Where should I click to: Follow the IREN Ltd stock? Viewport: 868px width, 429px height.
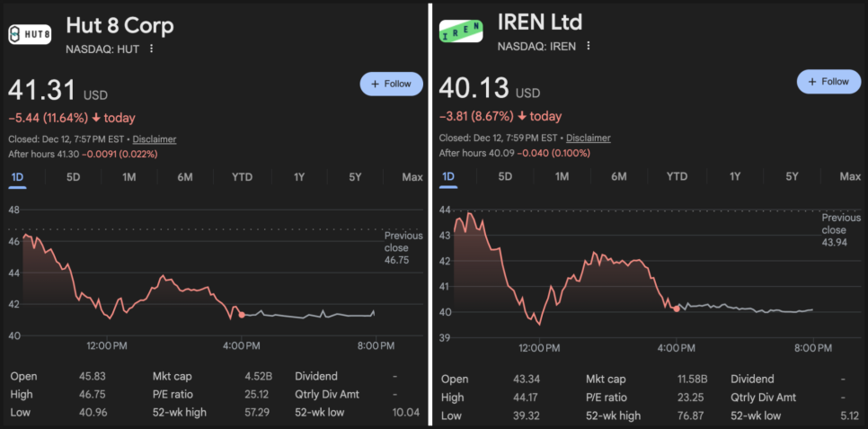pyautogui.click(x=822, y=82)
